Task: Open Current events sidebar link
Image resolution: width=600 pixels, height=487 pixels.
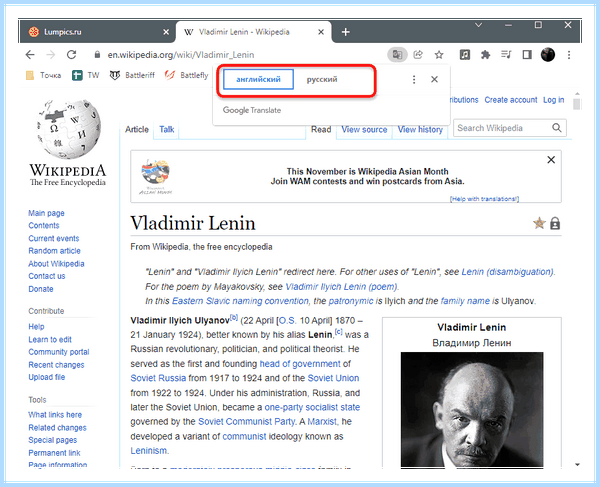Action: 54,238
